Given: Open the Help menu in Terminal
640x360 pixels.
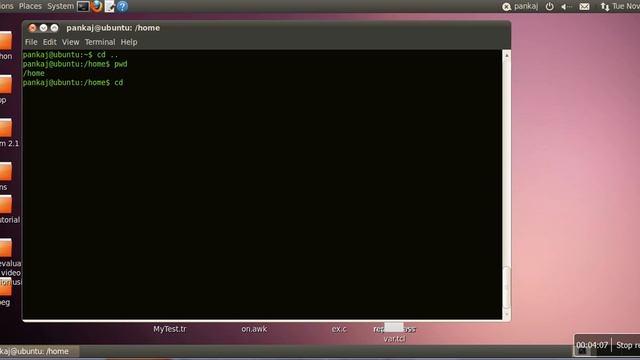Looking at the screenshot, I should tap(129, 42).
